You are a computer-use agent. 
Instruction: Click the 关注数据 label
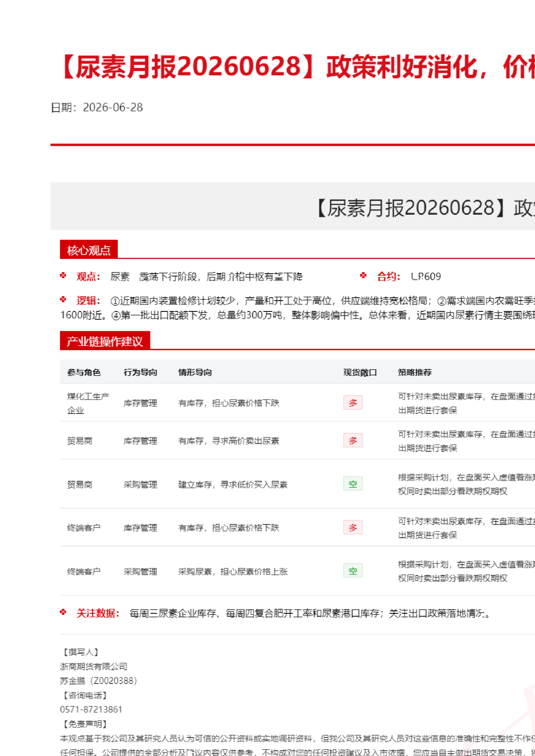click(x=98, y=613)
